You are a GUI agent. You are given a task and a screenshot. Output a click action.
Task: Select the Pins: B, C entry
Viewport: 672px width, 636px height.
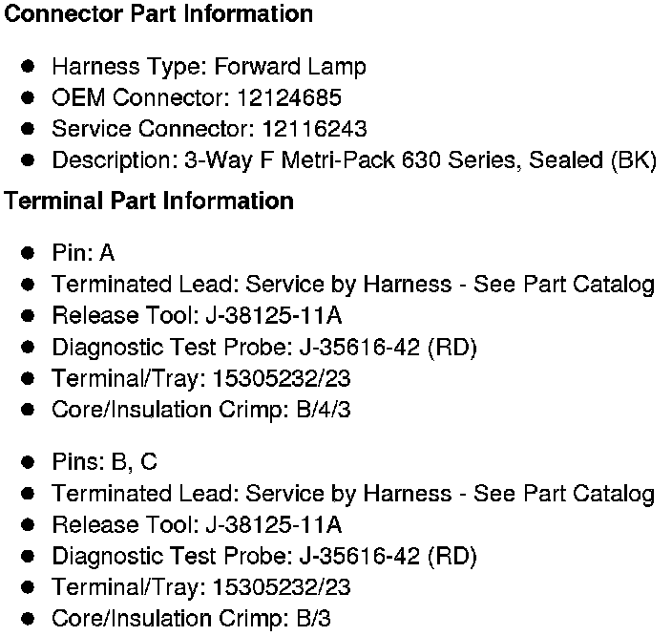tap(105, 462)
